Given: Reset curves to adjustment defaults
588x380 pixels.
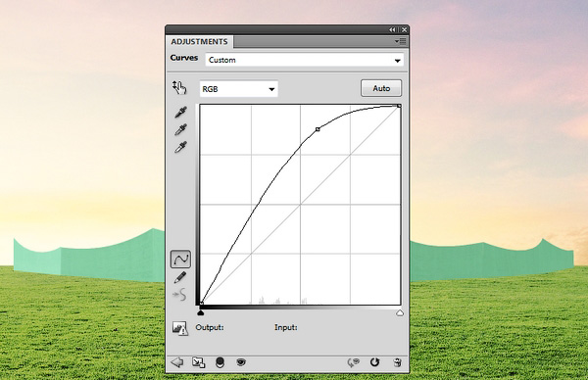Looking at the screenshot, I should (x=374, y=362).
